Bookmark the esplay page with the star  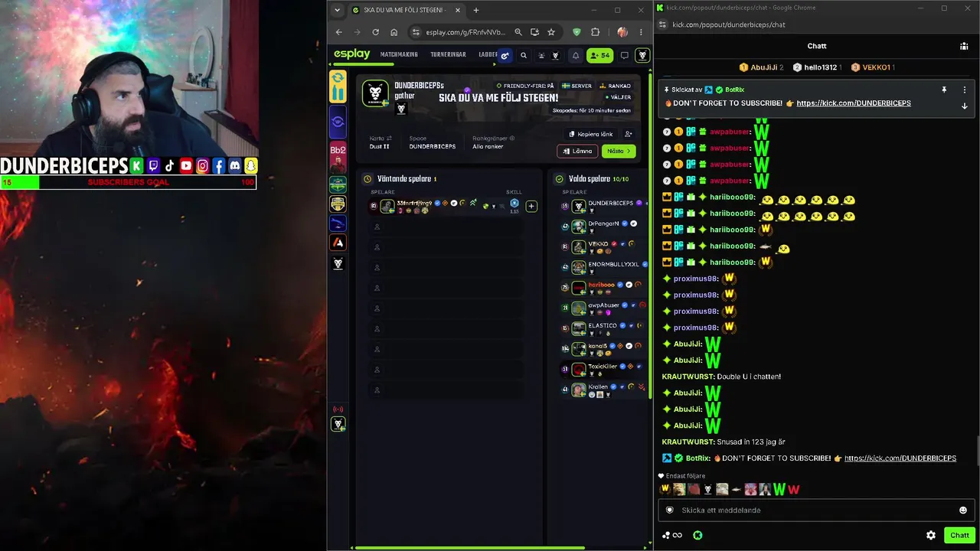point(550,32)
